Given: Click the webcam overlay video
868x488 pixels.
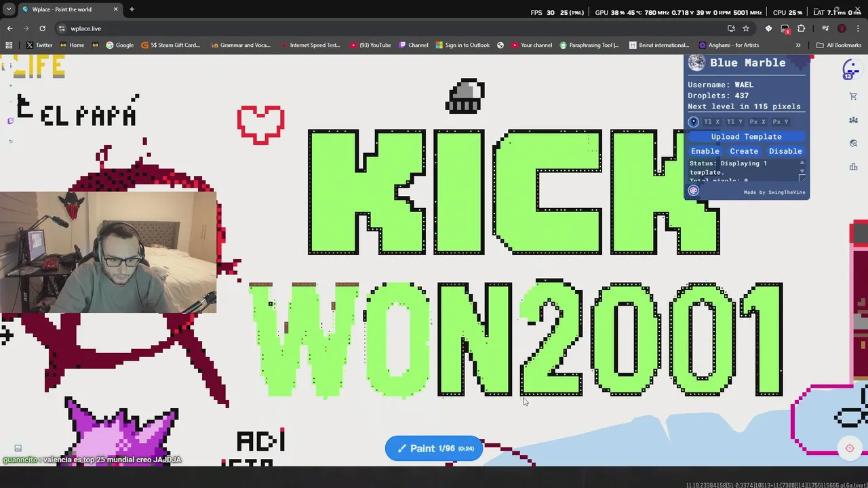Looking at the screenshot, I should (x=108, y=252).
